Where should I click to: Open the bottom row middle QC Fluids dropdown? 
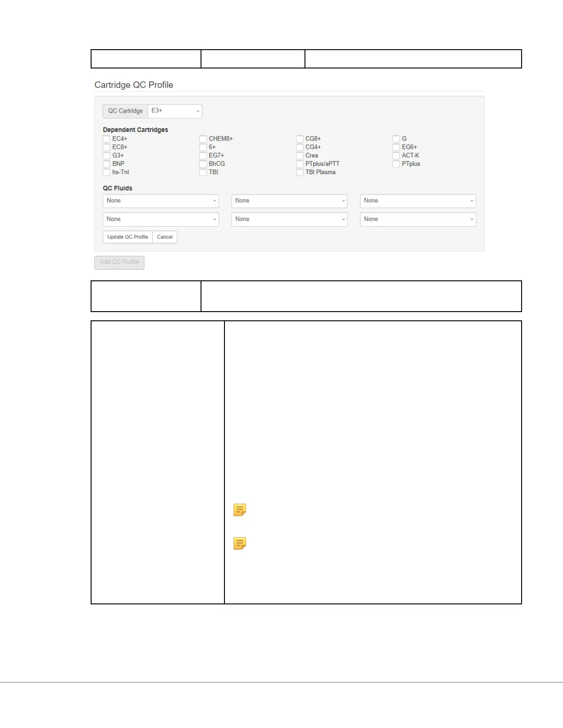(289, 219)
